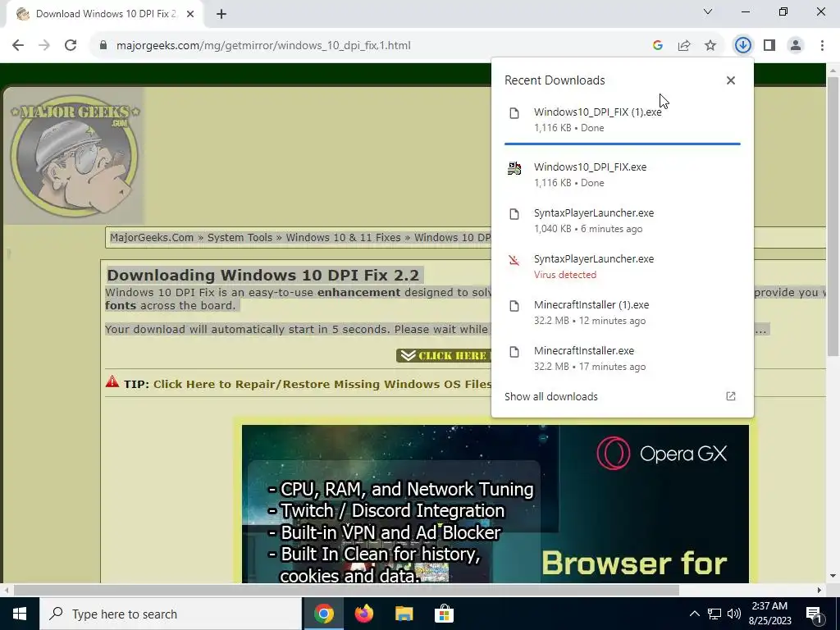This screenshot has width=840, height=630.
Task: Open the Chrome profile avatar
Action: 796,46
